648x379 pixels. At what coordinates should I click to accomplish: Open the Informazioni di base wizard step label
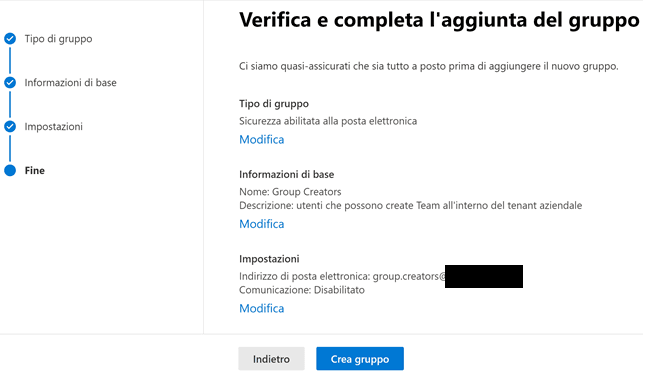point(70,83)
